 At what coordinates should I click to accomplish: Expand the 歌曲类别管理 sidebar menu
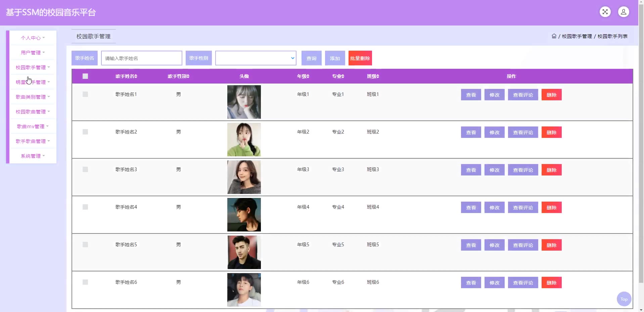click(33, 97)
